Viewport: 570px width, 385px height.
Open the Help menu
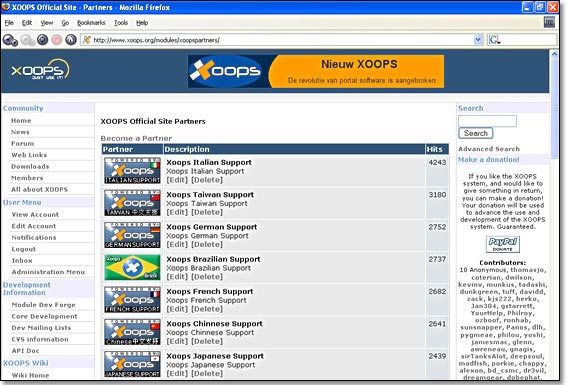pos(142,23)
